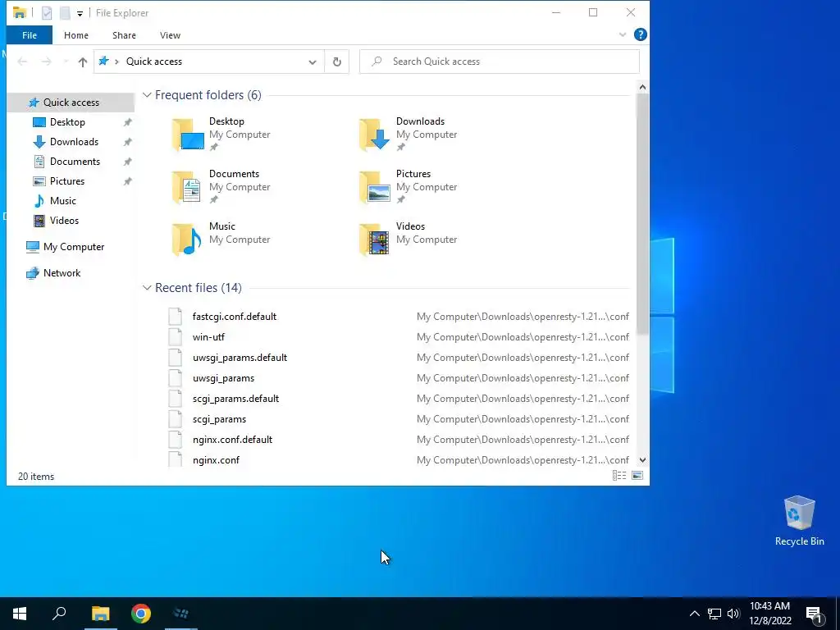Open File Explorer help icon
840x630 pixels.
tap(640, 34)
